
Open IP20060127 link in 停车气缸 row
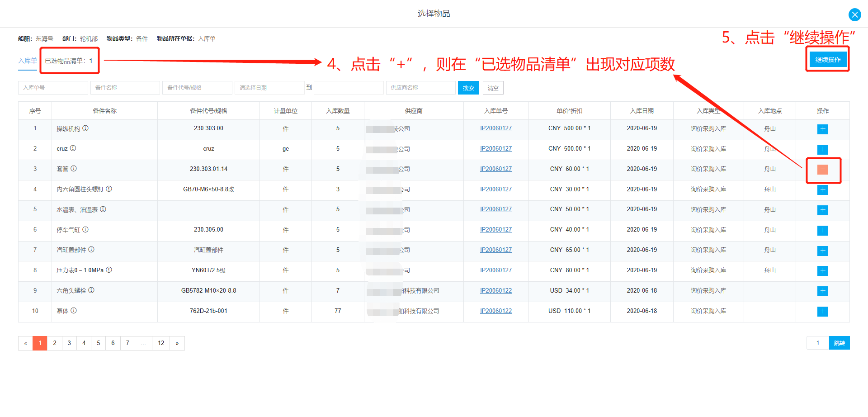pyautogui.click(x=496, y=230)
